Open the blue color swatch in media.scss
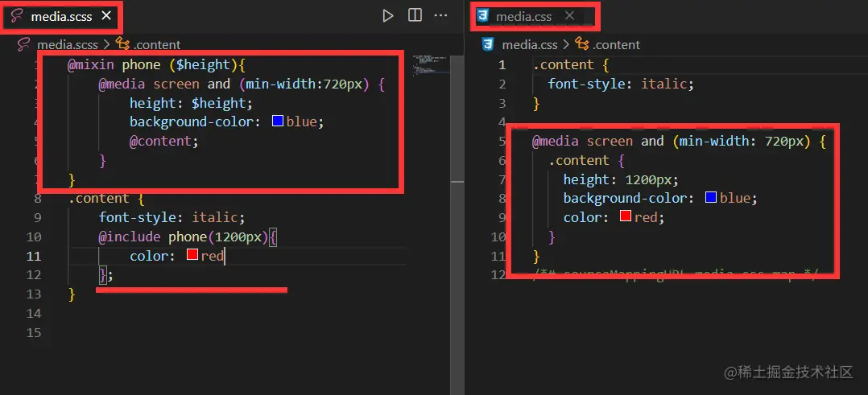Screen dimensions: 868x395 [x=278, y=121]
